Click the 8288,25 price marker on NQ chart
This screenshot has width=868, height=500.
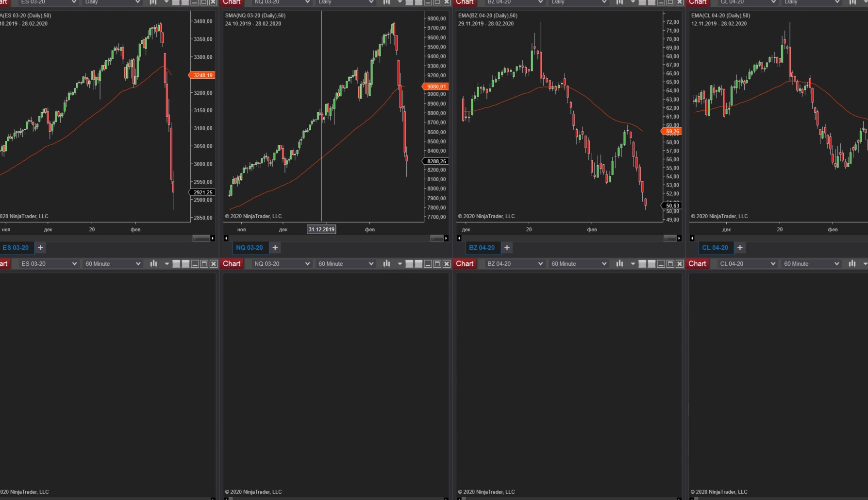[436, 161]
